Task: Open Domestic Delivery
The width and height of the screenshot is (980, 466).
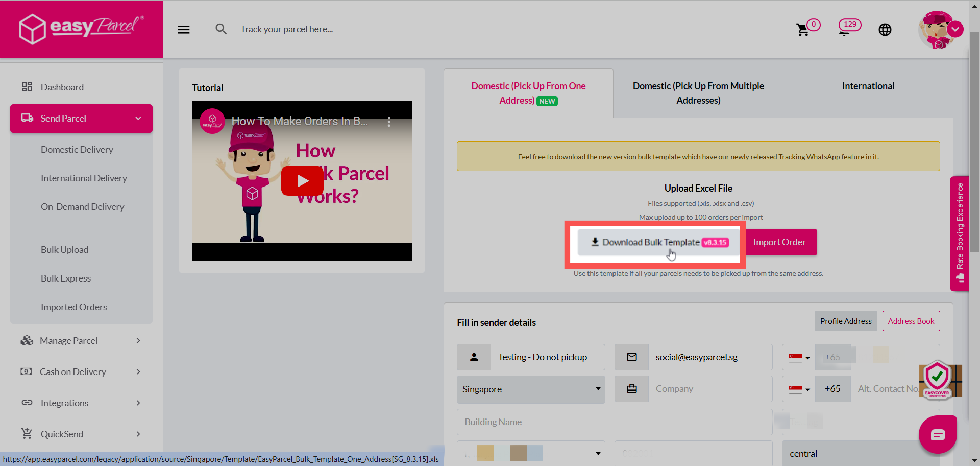Action: (77, 149)
